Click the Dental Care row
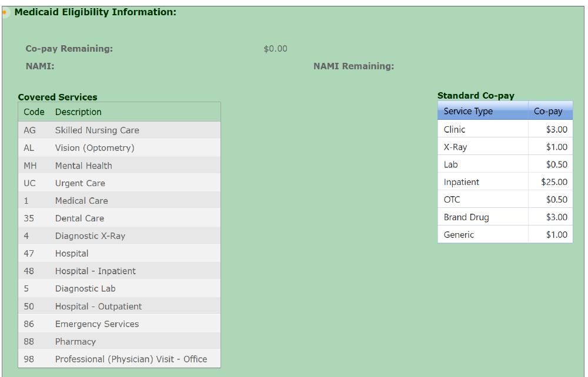This screenshot has height=377, width=588. pos(119,218)
